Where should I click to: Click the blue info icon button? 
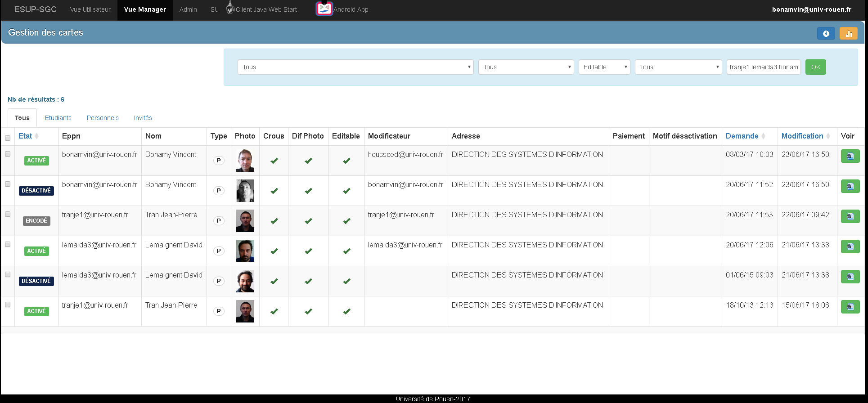(x=826, y=33)
